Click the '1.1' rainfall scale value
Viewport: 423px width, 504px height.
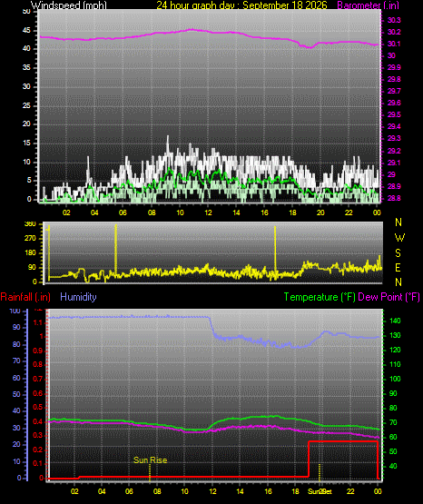click(x=38, y=322)
